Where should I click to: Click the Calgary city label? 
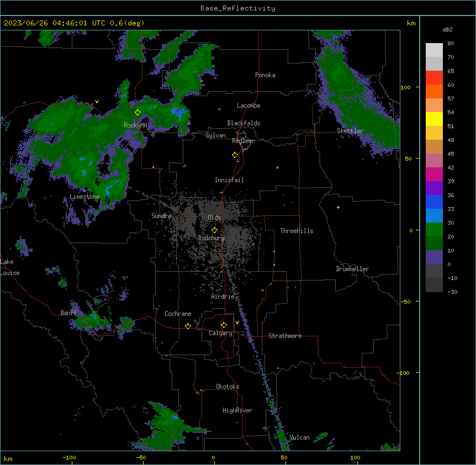(x=220, y=333)
